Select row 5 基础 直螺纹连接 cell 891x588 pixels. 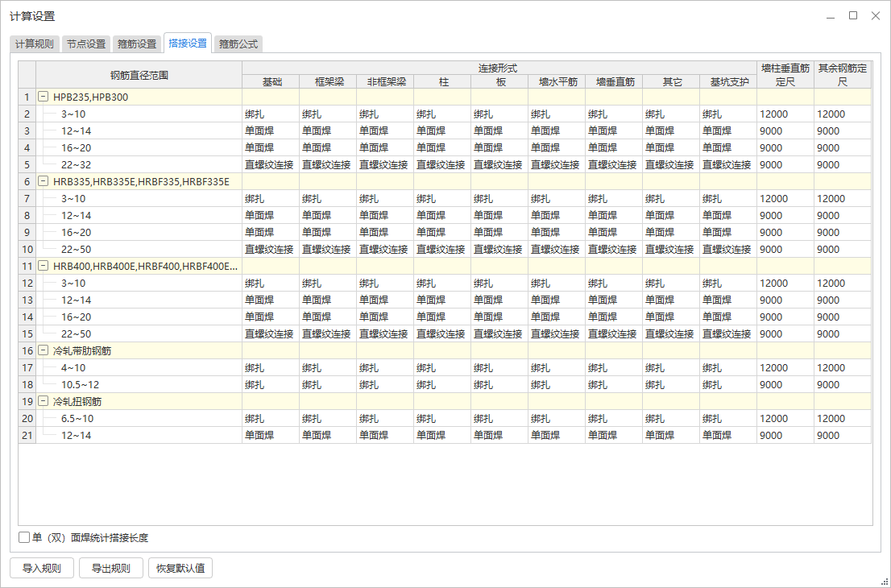point(270,165)
